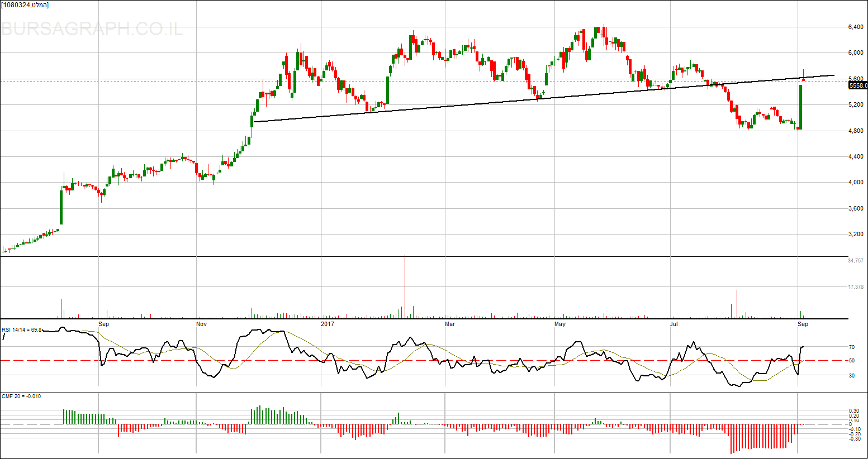Click the BURSAGRAPH.CO.IL watermark
This screenshot has height=459, width=868.
(92, 29)
